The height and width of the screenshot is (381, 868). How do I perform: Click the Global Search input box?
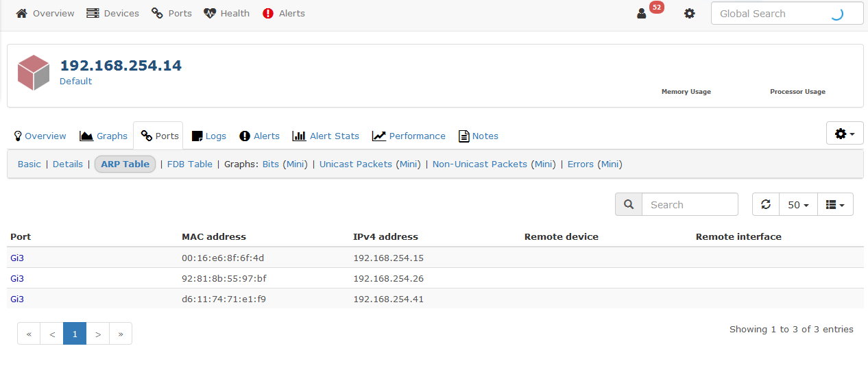pyautogui.click(x=772, y=13)
